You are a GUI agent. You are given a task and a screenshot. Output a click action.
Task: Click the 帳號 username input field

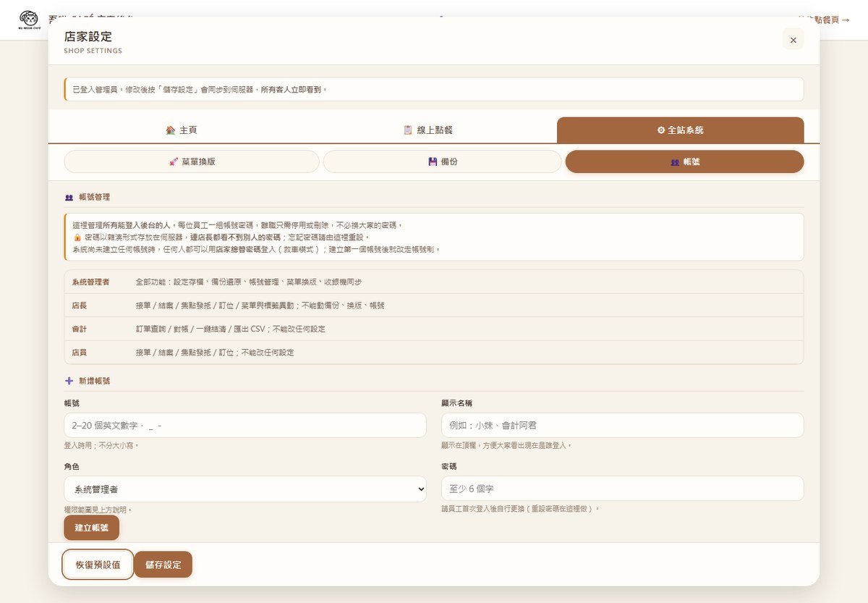(245, 425)
